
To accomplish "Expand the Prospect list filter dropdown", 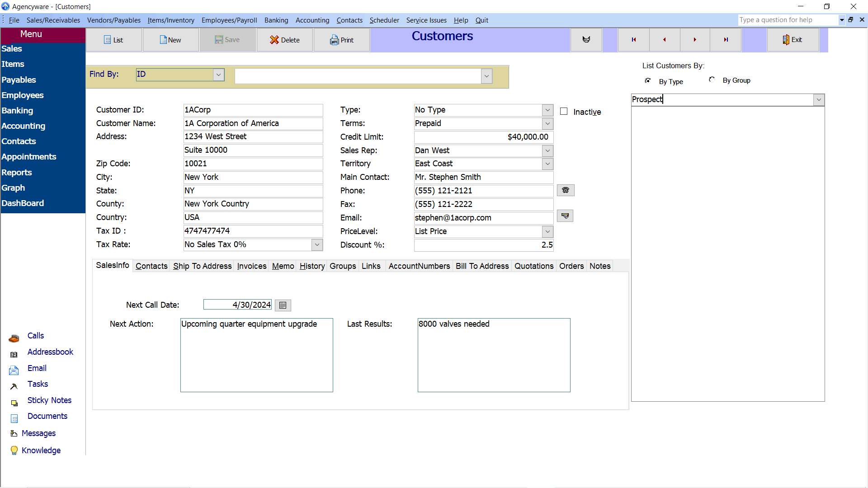I will click(x=819, y=100).
